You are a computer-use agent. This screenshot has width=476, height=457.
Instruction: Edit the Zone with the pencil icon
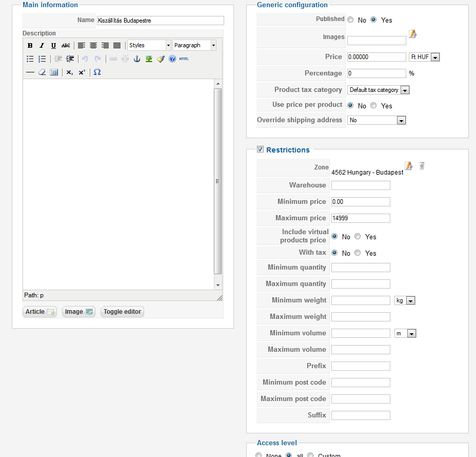click(409, 166)
